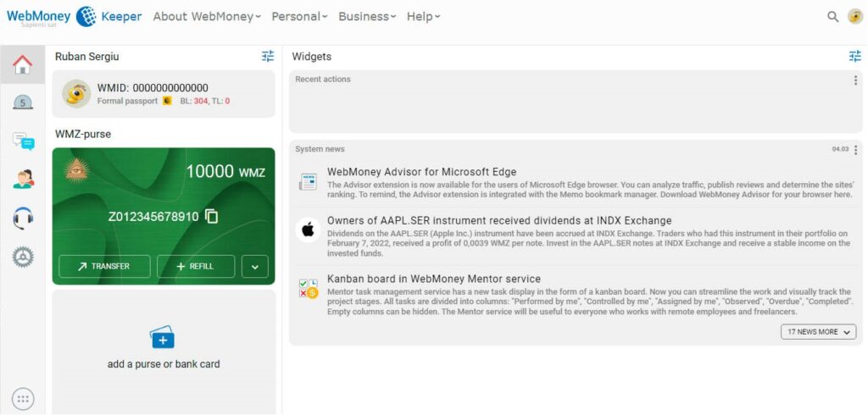The image size is (868, 415).
Task: Click the Recent actions widget heading
Action: 323,79
